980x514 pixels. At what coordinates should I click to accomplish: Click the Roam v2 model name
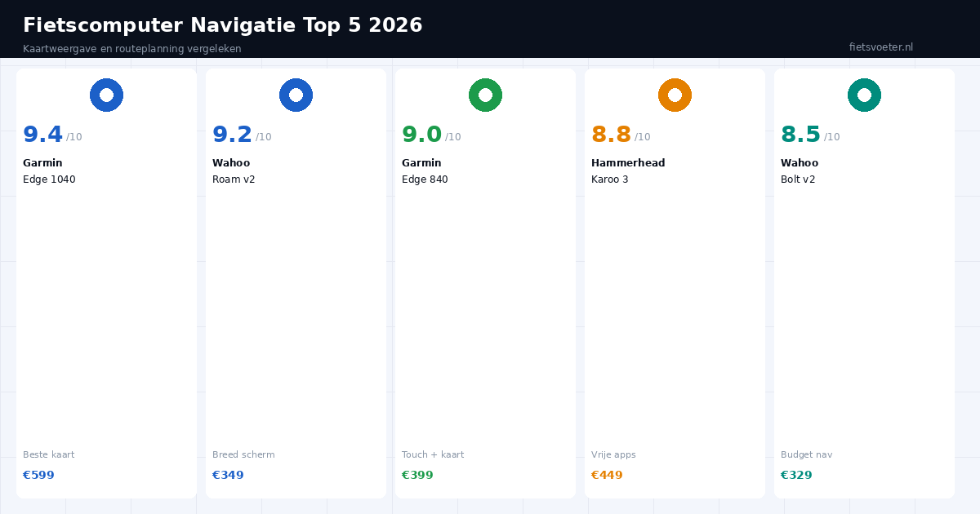[234, 179]
